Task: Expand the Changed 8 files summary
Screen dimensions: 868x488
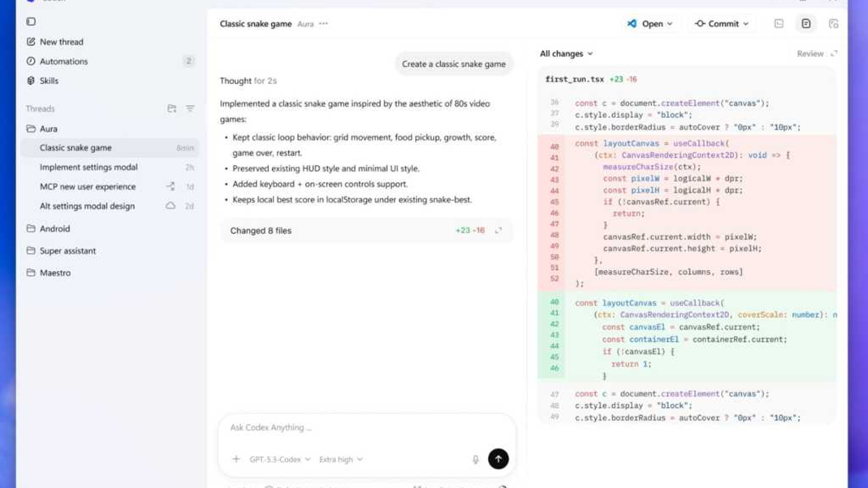Action: click(366, 230)
